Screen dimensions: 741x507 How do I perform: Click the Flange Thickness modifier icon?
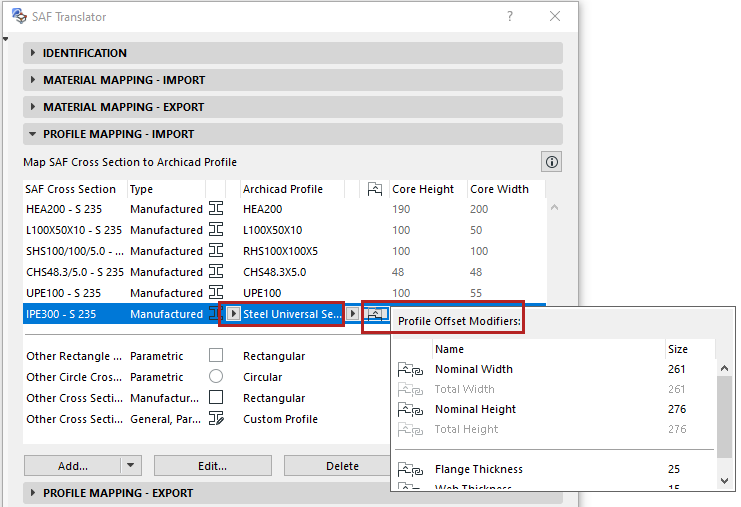410,470
